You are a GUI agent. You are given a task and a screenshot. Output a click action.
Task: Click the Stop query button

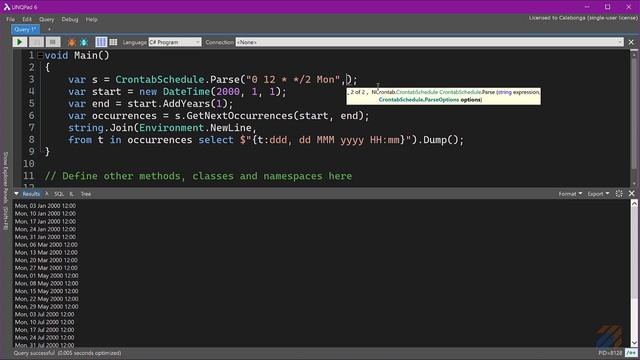(53, 42)
